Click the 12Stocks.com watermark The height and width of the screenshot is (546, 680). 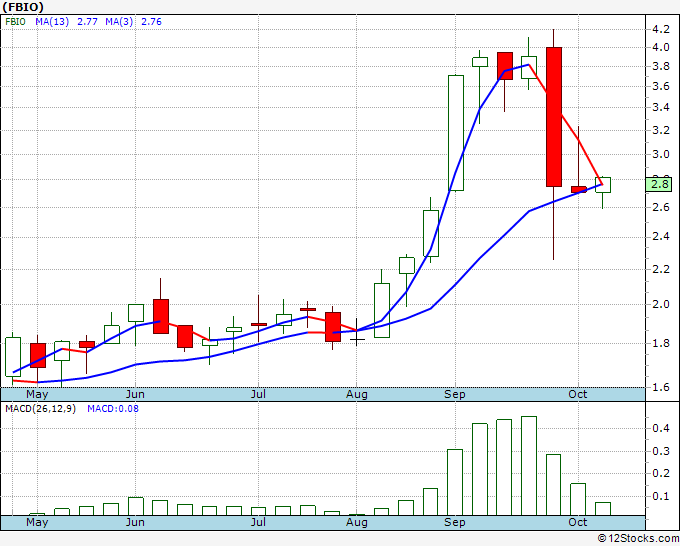tap(635, 538)
